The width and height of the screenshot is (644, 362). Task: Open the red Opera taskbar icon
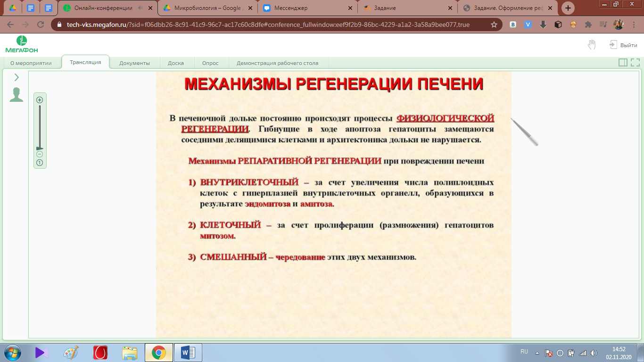(x=100, y=352)
